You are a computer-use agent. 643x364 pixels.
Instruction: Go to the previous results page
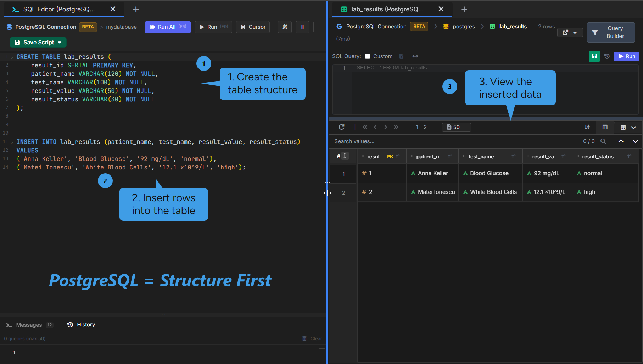pos(375,127)
